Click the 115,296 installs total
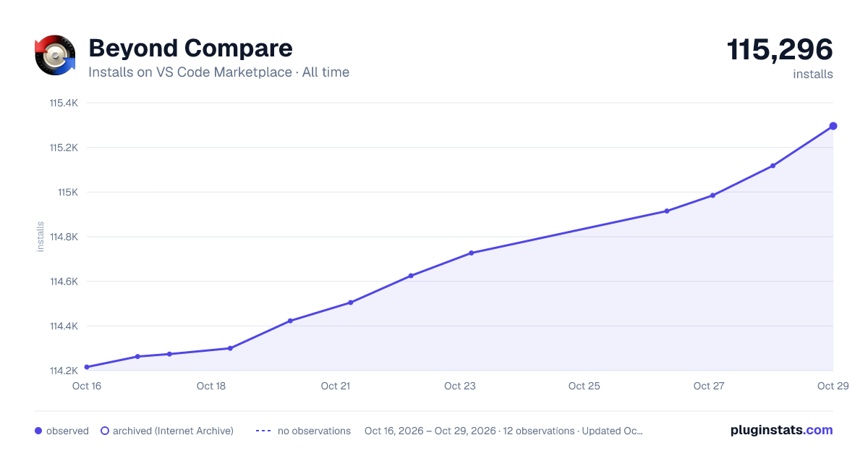868x456 pixels. click(x=780, y=50)
